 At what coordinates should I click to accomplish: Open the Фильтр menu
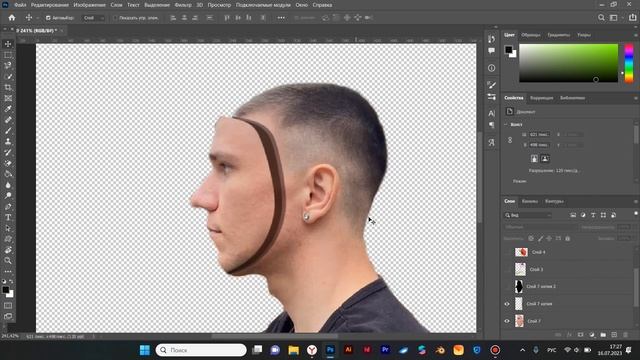pos(183,5)
